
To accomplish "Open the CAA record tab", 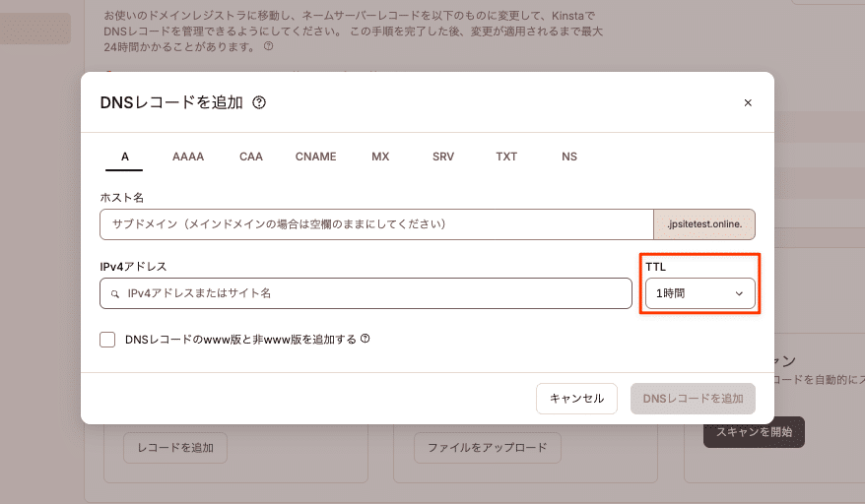I will click(251, 157).
